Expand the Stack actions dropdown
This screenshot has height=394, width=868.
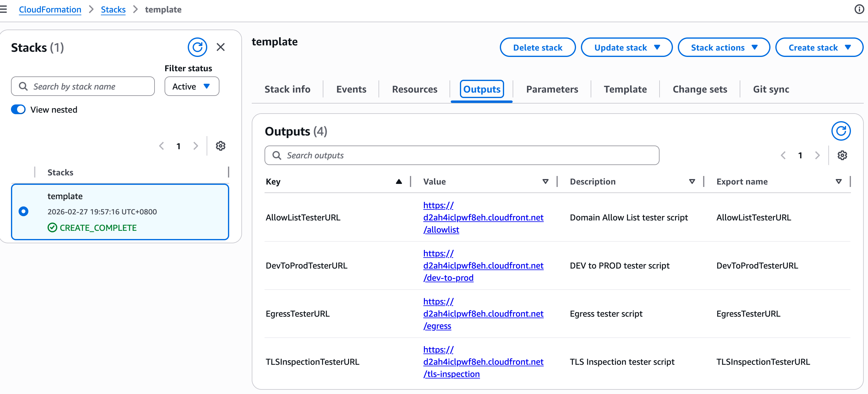click(724, 47)
